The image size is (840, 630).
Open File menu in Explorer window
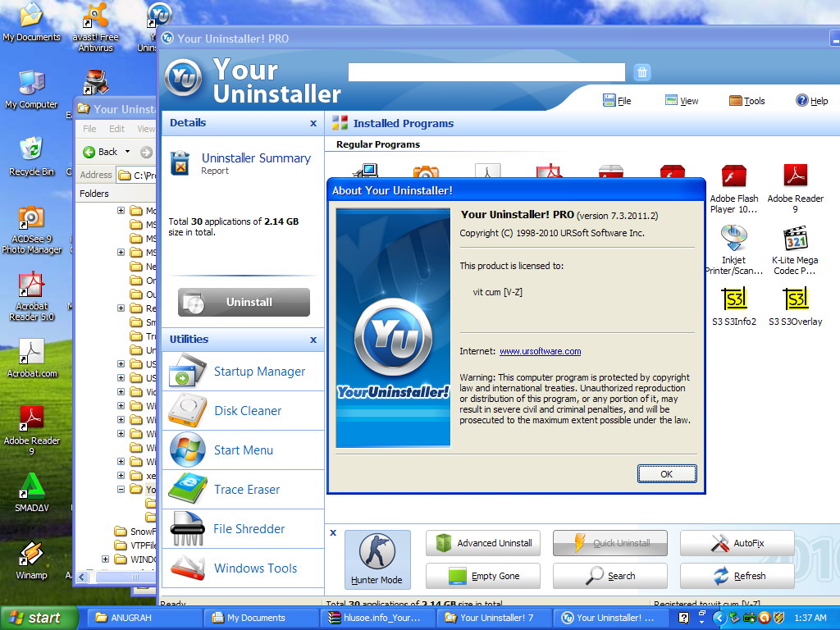89,129
